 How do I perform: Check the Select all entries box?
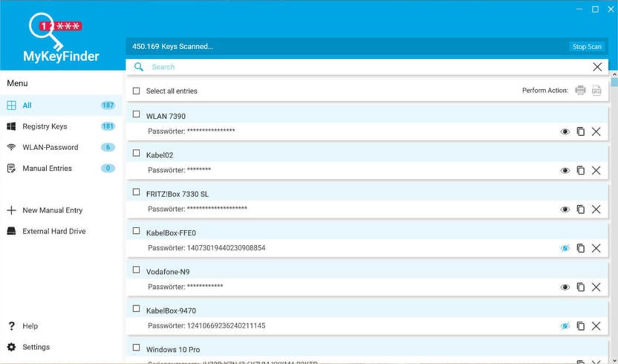click(136, 91)
